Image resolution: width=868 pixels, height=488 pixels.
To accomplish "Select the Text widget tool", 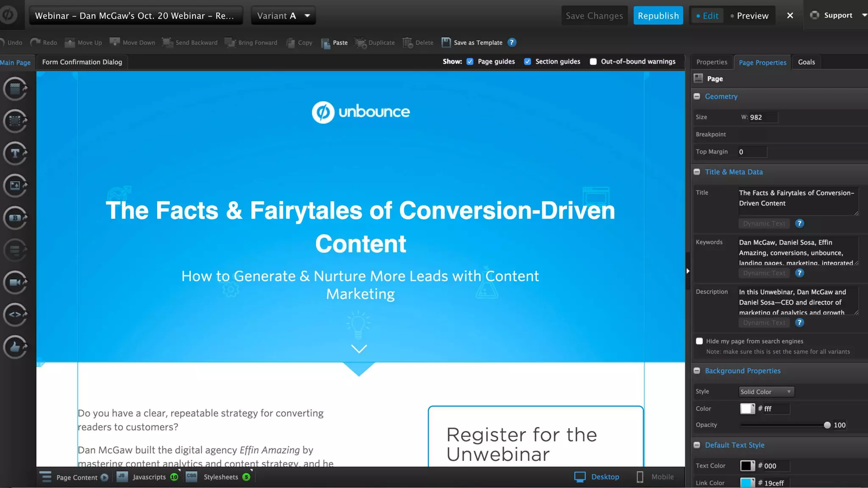I will point(15,153).
